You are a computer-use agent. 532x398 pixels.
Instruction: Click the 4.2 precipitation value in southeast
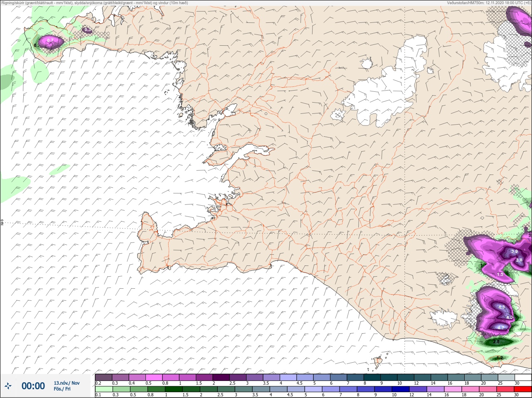[x=502, y=307]
